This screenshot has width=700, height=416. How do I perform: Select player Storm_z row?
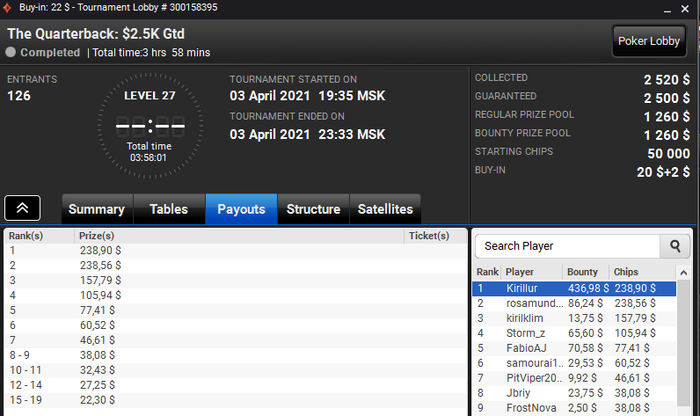[x=574, y=333]
